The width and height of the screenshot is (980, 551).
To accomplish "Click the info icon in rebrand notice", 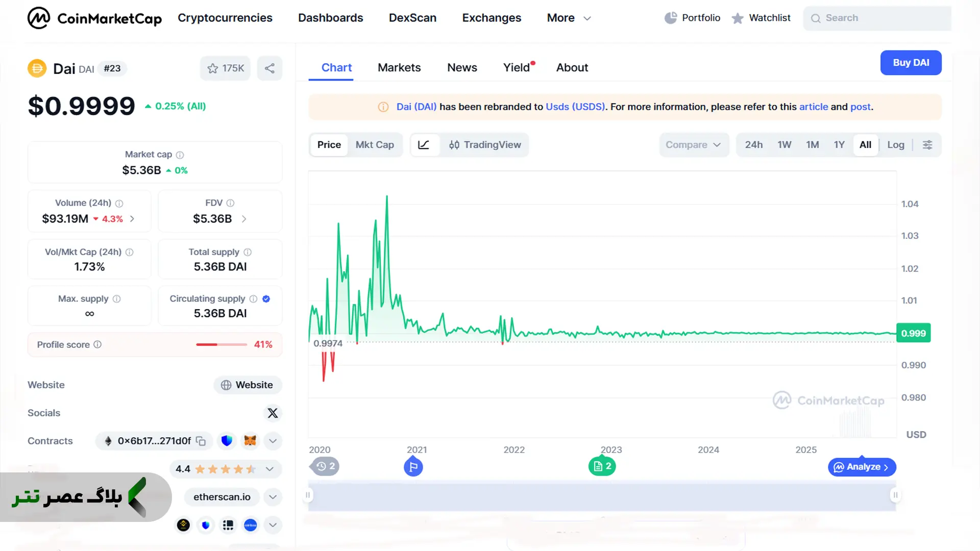I will coord(383,107).
